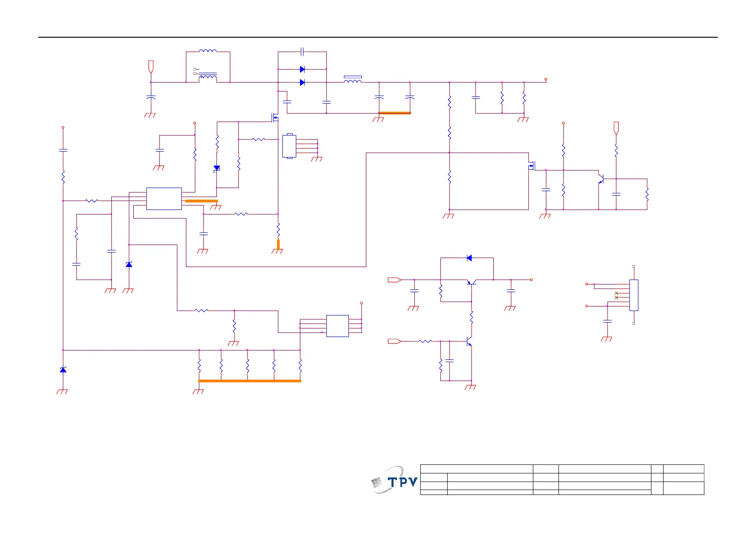Select the orange trace below the output capacitors
The height and width of the screenshot is (534, 756).
pos(395,113)
